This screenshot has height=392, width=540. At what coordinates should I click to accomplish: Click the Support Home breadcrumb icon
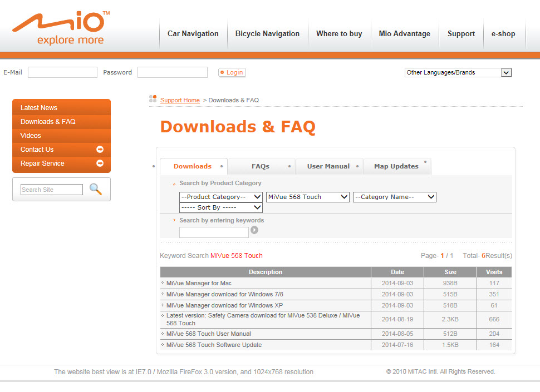153,98
